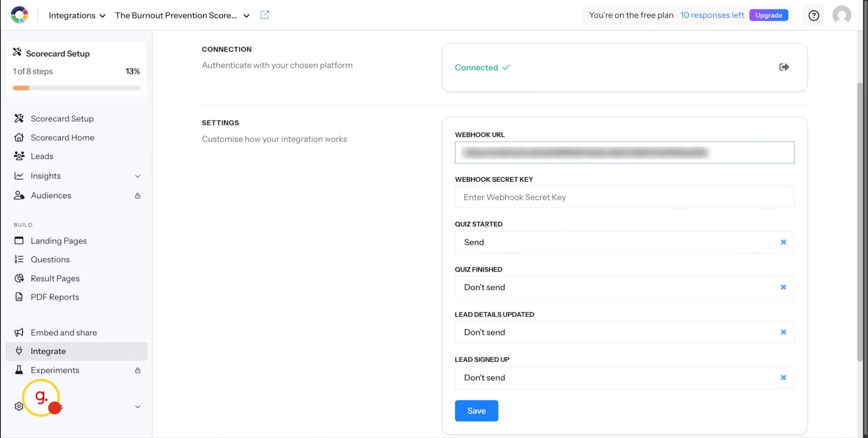Expand the settings chevron at sidebar bottom
This screenshot has height=438, width=868.
138,407
